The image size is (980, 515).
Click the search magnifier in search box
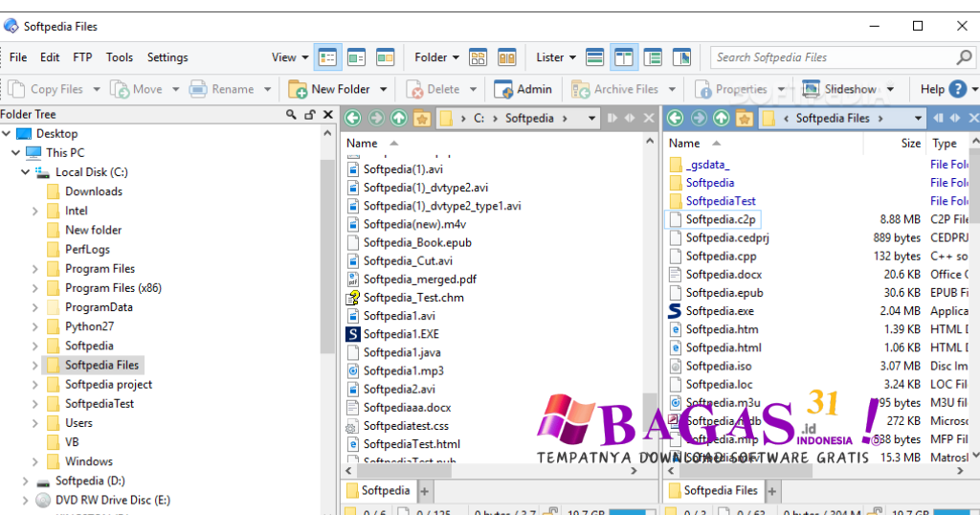coord(965,57)
